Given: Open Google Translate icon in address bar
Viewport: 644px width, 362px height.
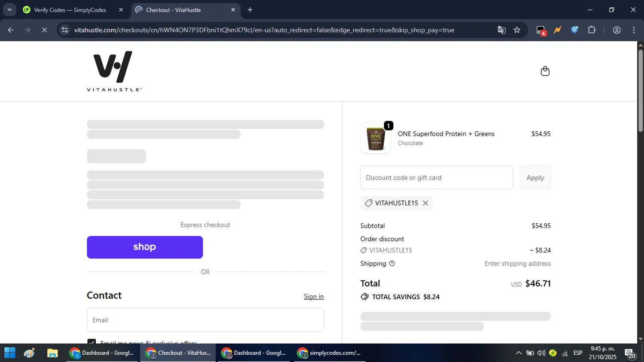Looking at the screenshot, I should [501, 30].
